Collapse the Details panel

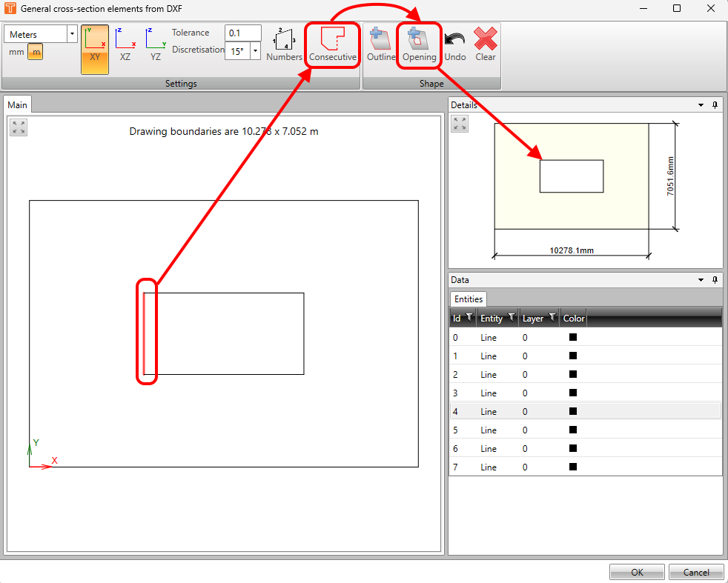click(x=700, y=104)
